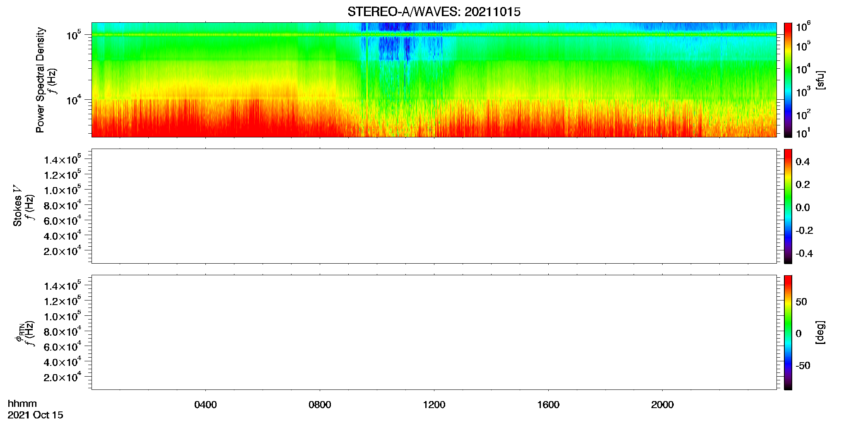Click the 2.0×10^4 tick in phi RTN panel
The image size is (868, 447).
[x=62, y=377]
